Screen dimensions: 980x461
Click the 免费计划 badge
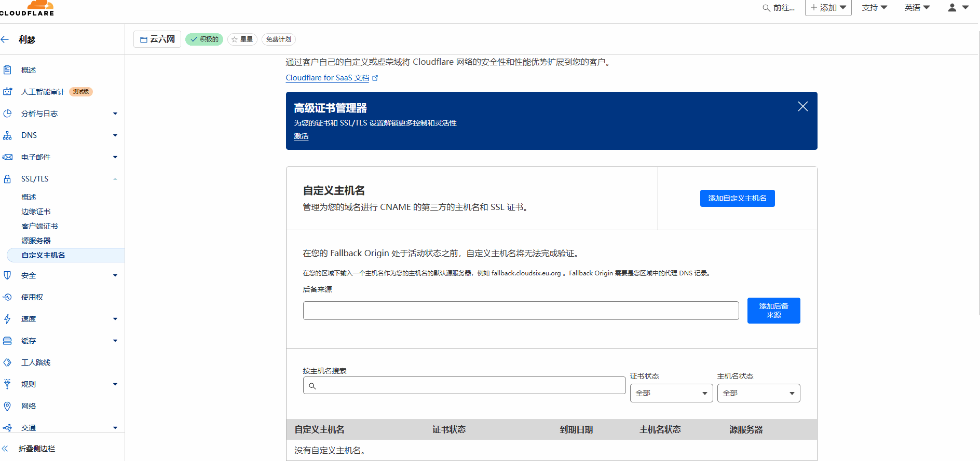[278, 39]
